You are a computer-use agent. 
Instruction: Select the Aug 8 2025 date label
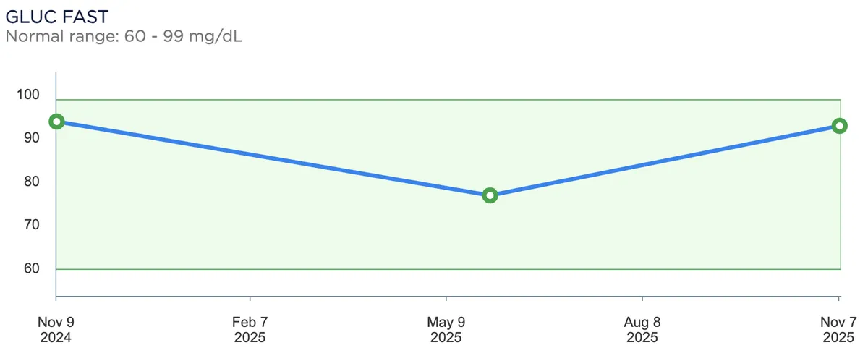642,328
